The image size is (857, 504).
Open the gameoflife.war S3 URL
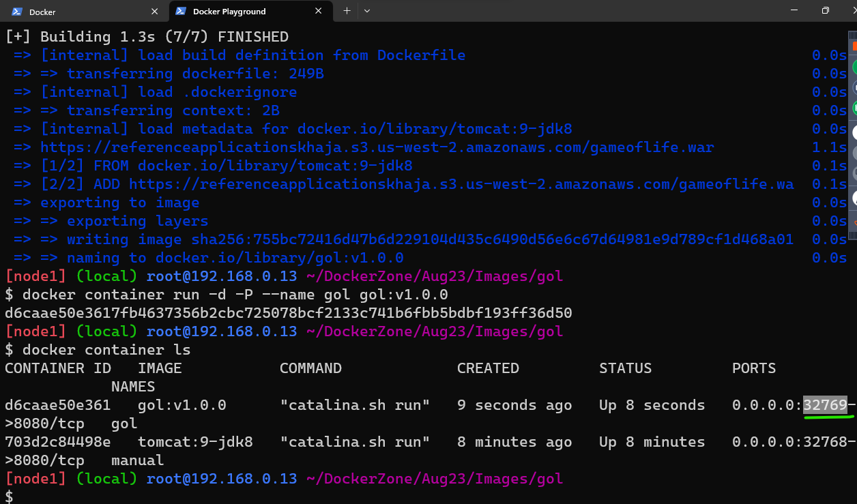tap(375, 147)
